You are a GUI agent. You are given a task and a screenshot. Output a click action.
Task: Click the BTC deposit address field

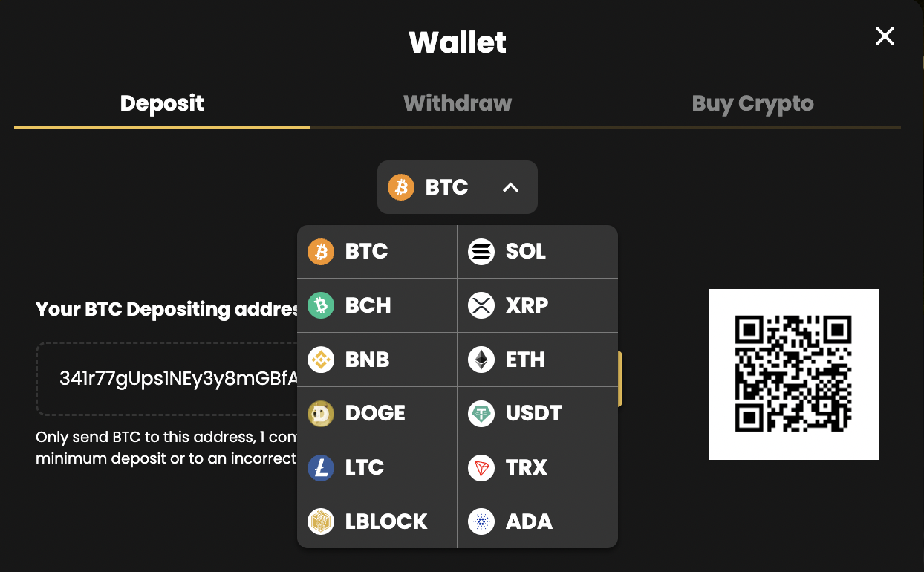pyautogui.click(x=166, y=379)
